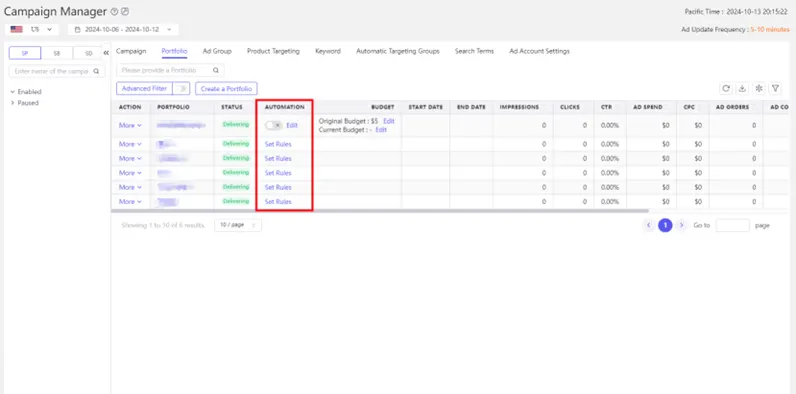Click Create a Portfolio button

(x=226, y=88)
